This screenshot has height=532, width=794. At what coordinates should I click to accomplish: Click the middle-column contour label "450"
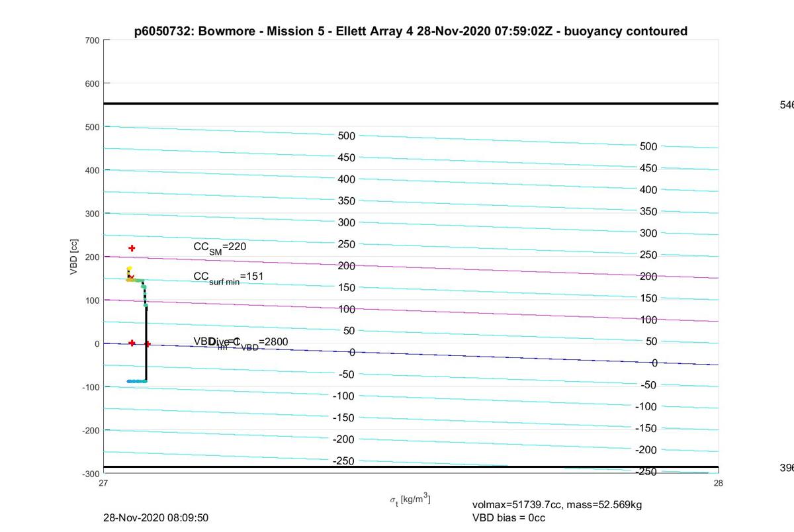click(347, 157)
